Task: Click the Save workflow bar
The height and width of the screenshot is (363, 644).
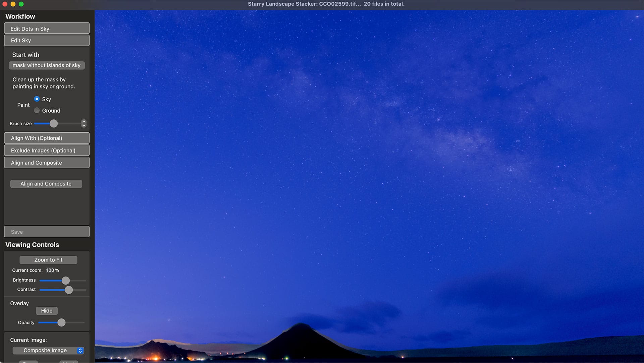Action: point(47,232)
